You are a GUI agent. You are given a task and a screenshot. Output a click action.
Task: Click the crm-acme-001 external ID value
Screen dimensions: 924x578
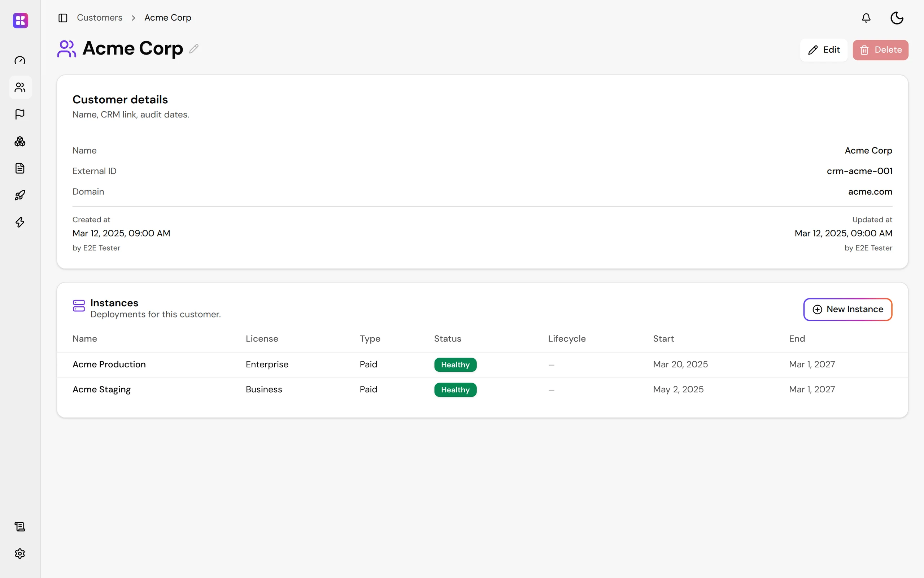click(859, 171)
